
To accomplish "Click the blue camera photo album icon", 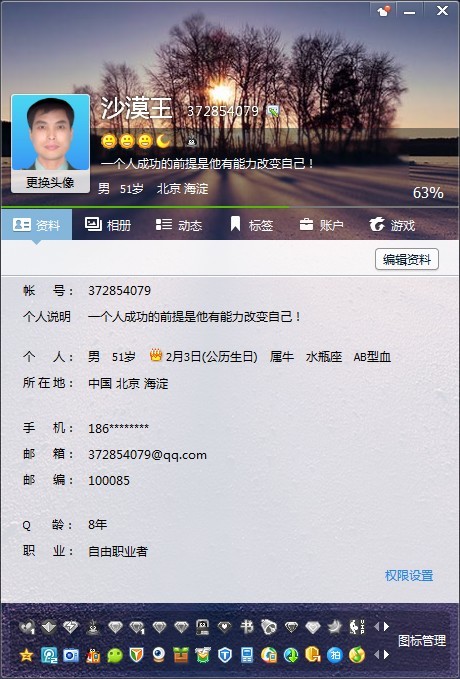I will (71, 655).
